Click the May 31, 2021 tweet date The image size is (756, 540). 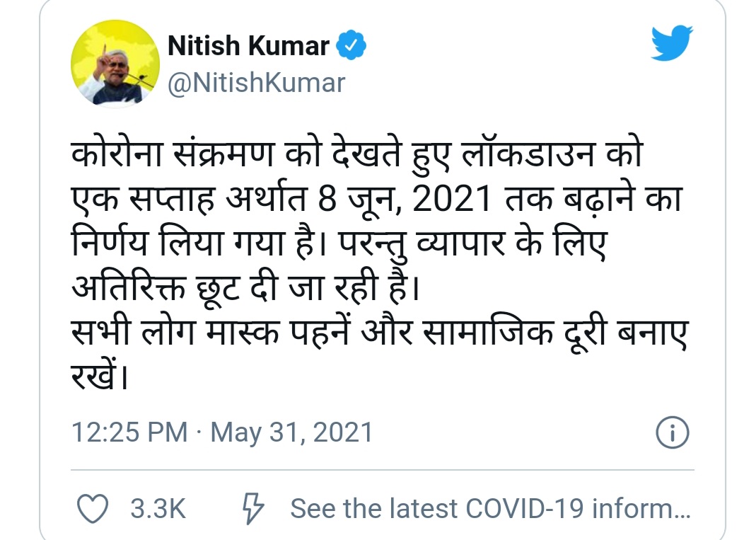click(x=291, y=432)
